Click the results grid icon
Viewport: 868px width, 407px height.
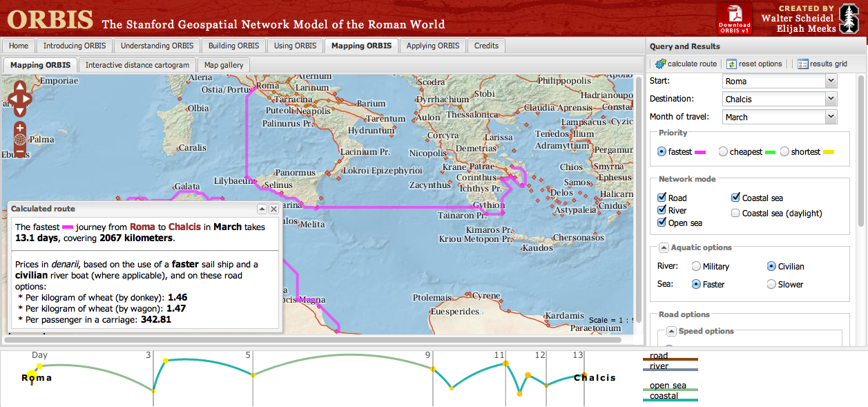(802, 64)
